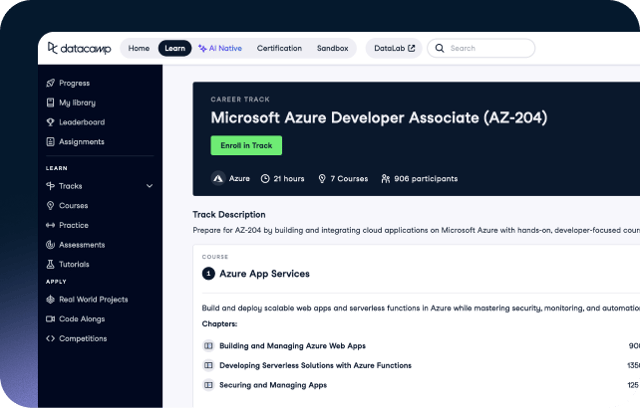This screenshot has height=408, width=640.
Task: Open the Leaderboard page
Action: point(82,122)
